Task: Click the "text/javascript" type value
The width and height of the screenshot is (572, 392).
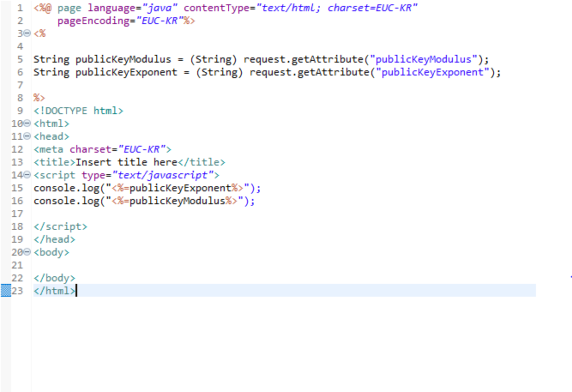Action: pos(163,175)
